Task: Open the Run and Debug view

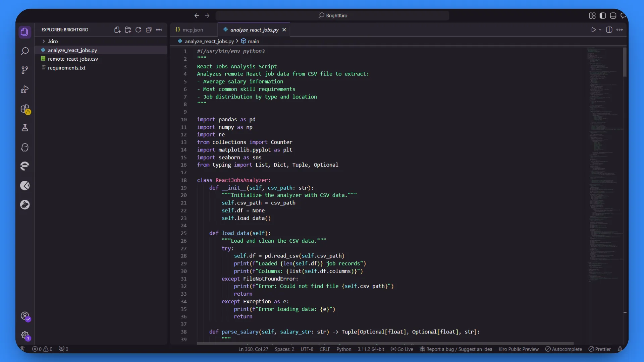Action: click(25, 89)
